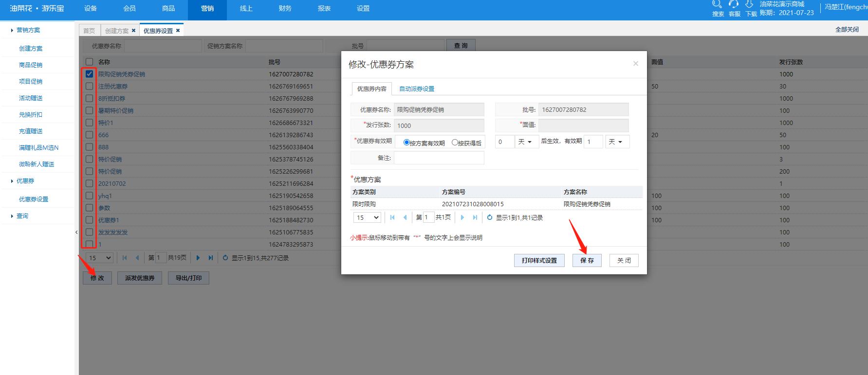This screenshot has width=868, height=375.
Task: Open the 报表 top menu
Action: (x=324, y=8)
